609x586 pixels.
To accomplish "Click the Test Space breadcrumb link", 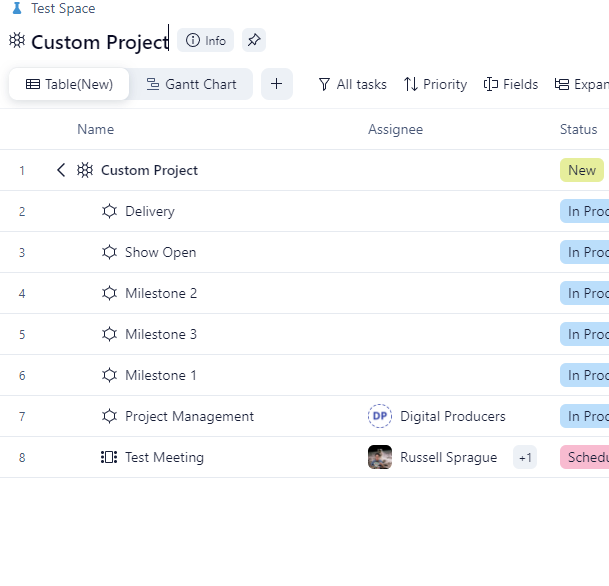I will [62, 8].
